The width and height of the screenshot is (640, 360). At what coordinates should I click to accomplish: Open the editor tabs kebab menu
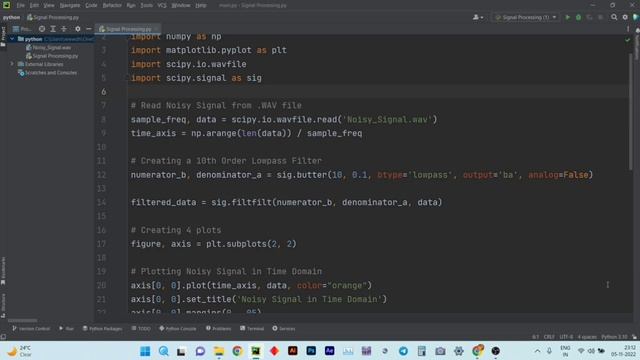[628, 29]
